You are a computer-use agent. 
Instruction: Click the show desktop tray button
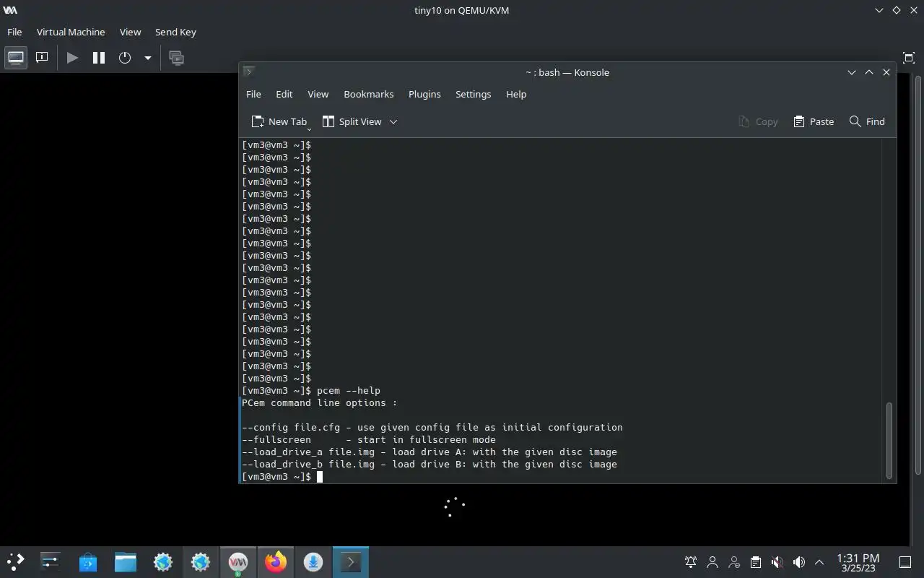pos(905,562)
